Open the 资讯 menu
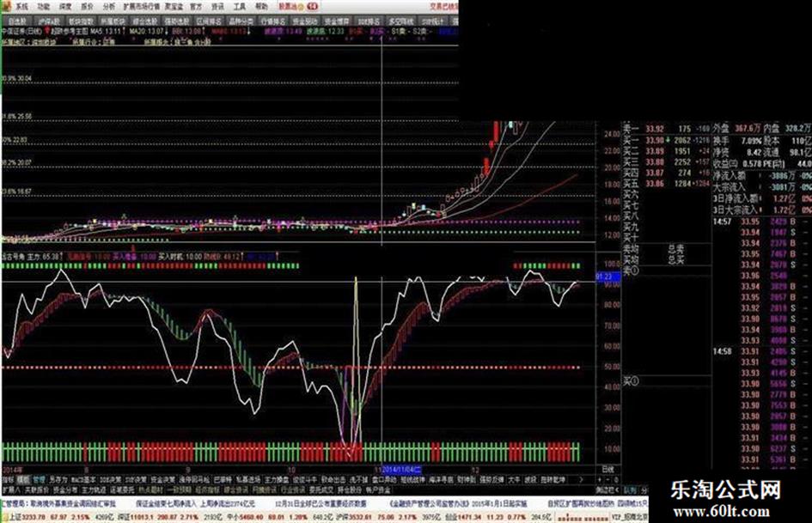This screenshot has height=523, width=812. [x=218, y=7]
